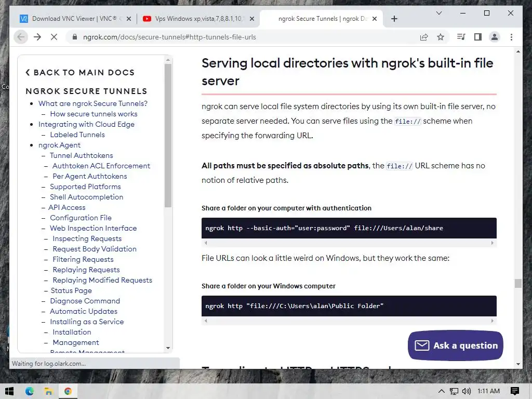Click sidebar scroll up arrow
Screen dimensions: 532x399
click(168, 60)
